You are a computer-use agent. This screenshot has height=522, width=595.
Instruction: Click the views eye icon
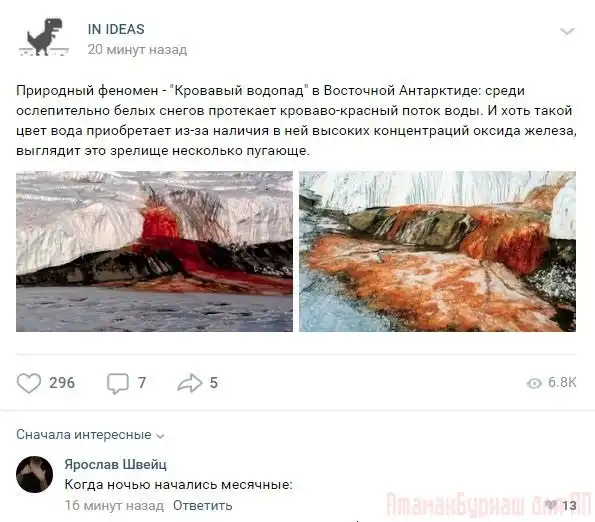534,384
